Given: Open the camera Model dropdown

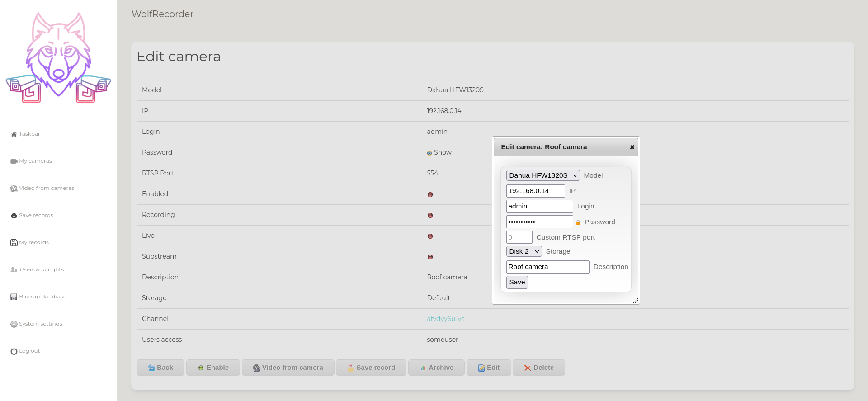Looking at the screenshot, I should coord(542,175).
